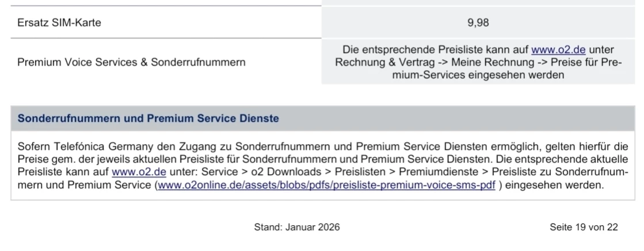The image size is (644, 251).
Task: Click "Sofern" at the start of the paragraph
Action: [x=33, y=146]
